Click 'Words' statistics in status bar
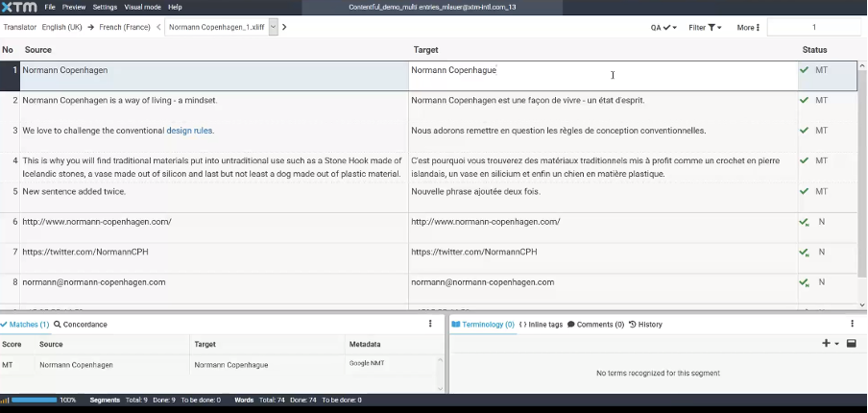The width and height of the screenshot is (868, 413). (x=298, y=400)
